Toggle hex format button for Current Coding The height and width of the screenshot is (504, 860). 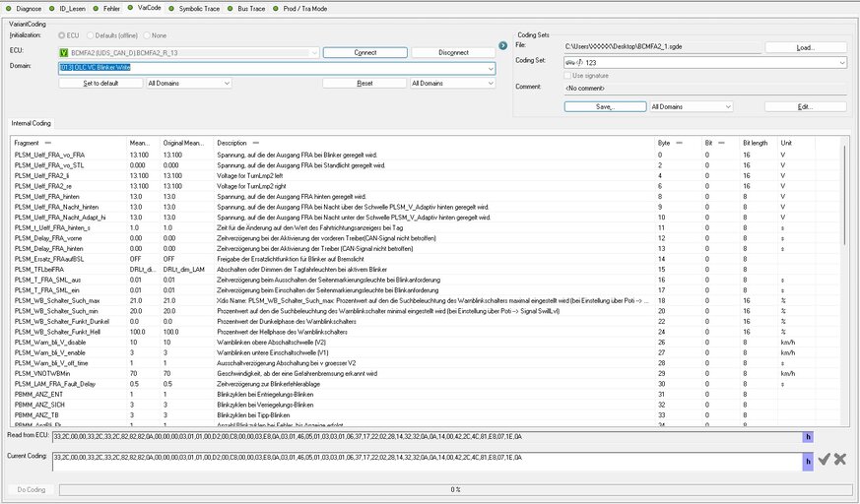point(808,459)
